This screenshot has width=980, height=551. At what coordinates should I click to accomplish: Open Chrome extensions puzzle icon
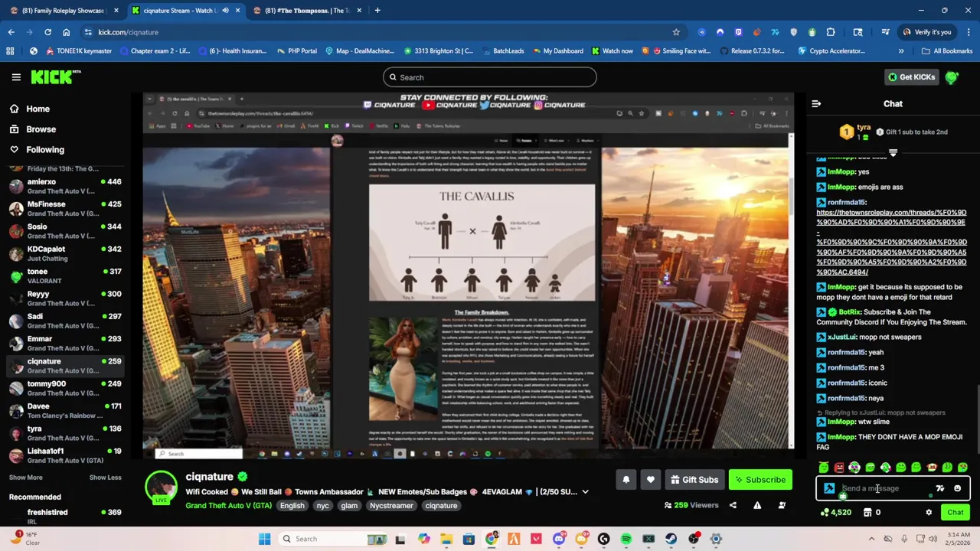coord(831,32)
